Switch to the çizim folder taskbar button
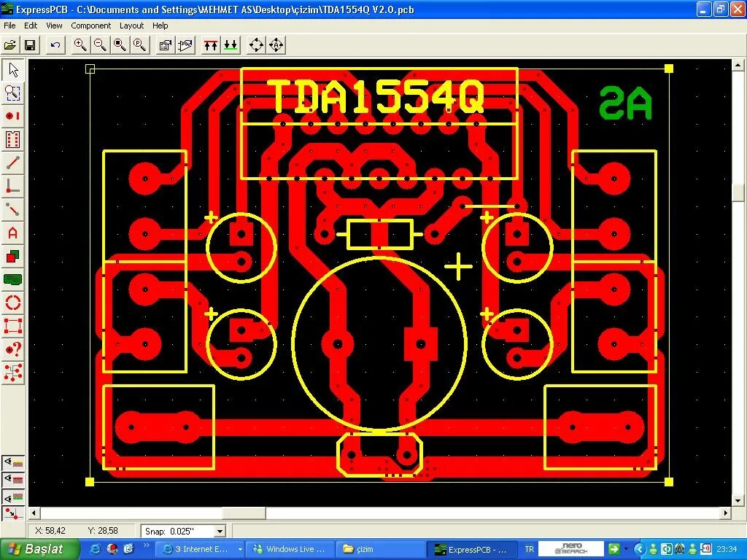The height and width of the screenshot is (560, 747). (379, 549)
